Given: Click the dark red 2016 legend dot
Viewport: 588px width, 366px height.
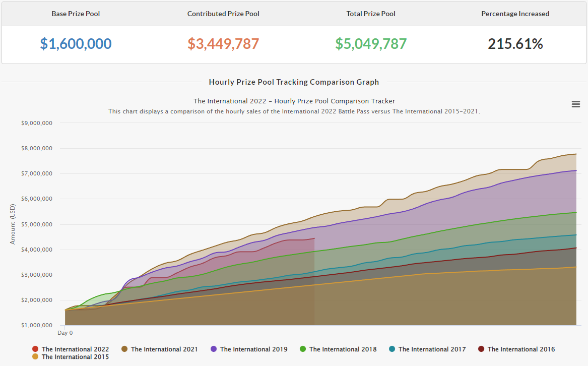Looking at the screenshot, I should pyautogui.click(x=481, y=349).
